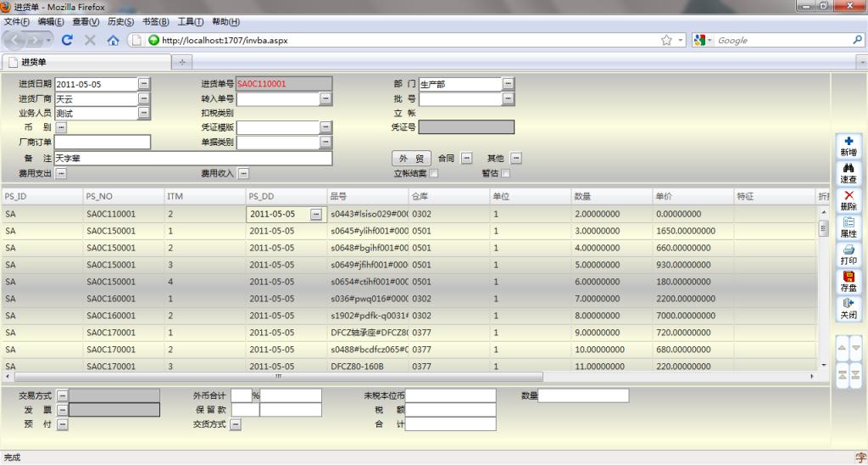868x465 pixels.
Task: Click the Firefox home icon
Action: (x=113, y=40)
